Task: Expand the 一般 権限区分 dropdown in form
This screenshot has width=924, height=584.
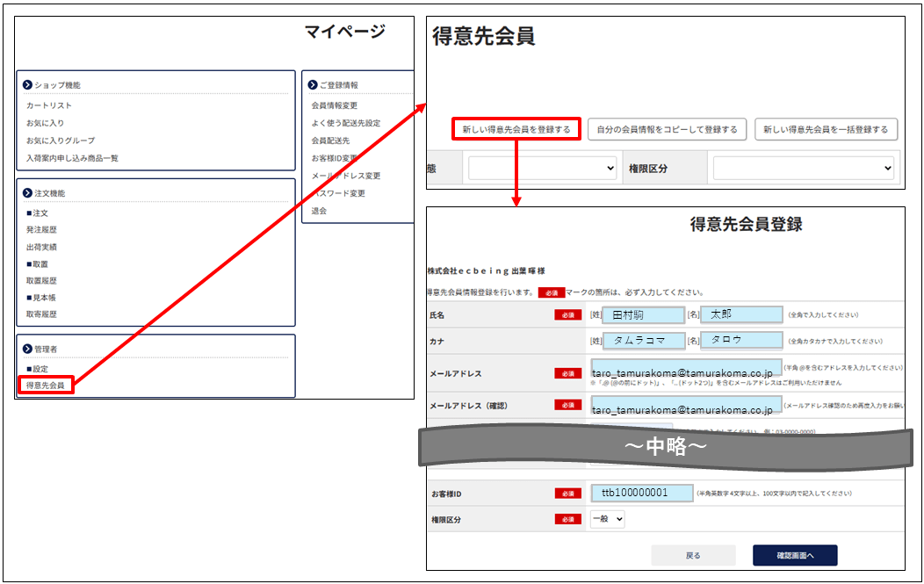Action: [607, 519]
